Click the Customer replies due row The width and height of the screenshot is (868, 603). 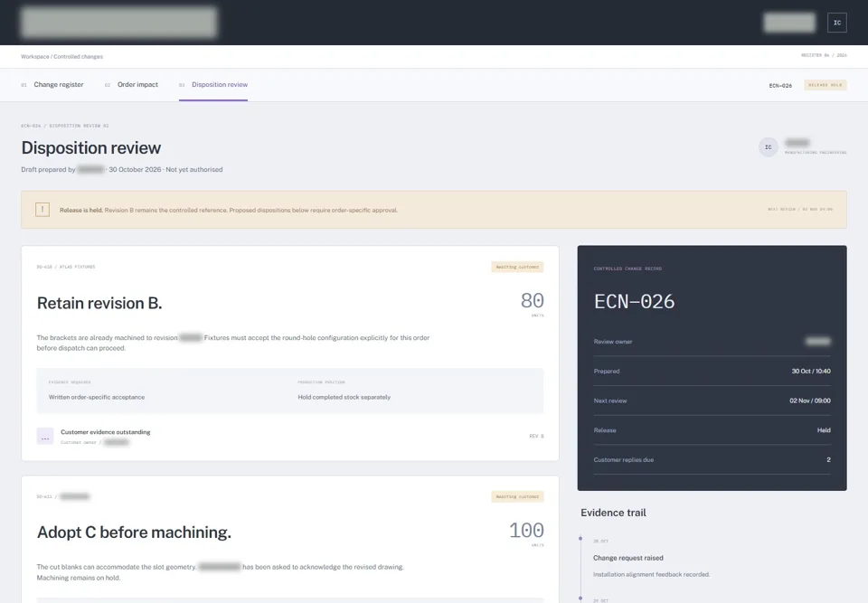point(712,459)
